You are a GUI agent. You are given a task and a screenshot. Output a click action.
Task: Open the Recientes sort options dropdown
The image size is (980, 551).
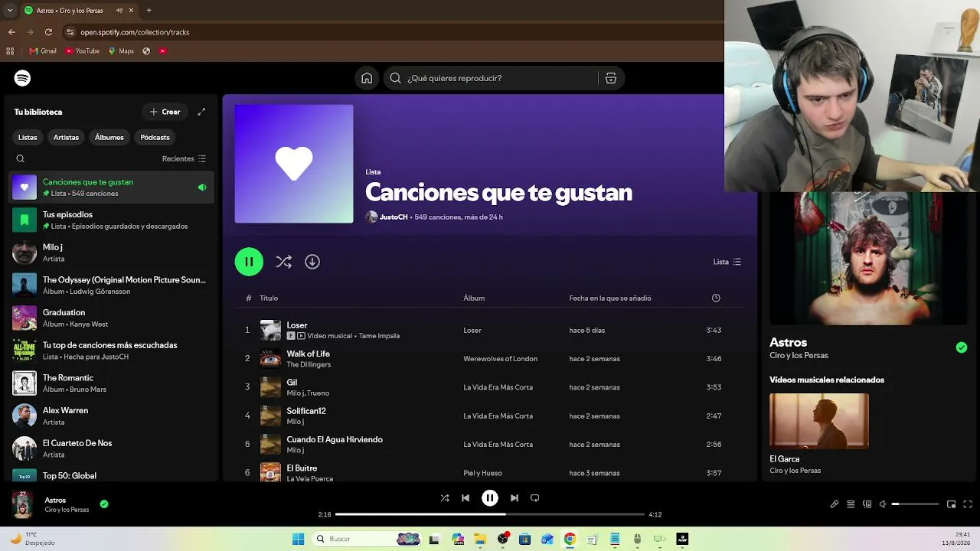pyautogui.click(x=184, y=159)
